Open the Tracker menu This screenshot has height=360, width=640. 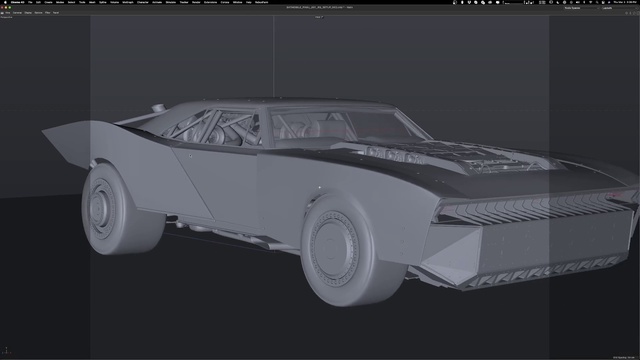[x=184, y=2]
